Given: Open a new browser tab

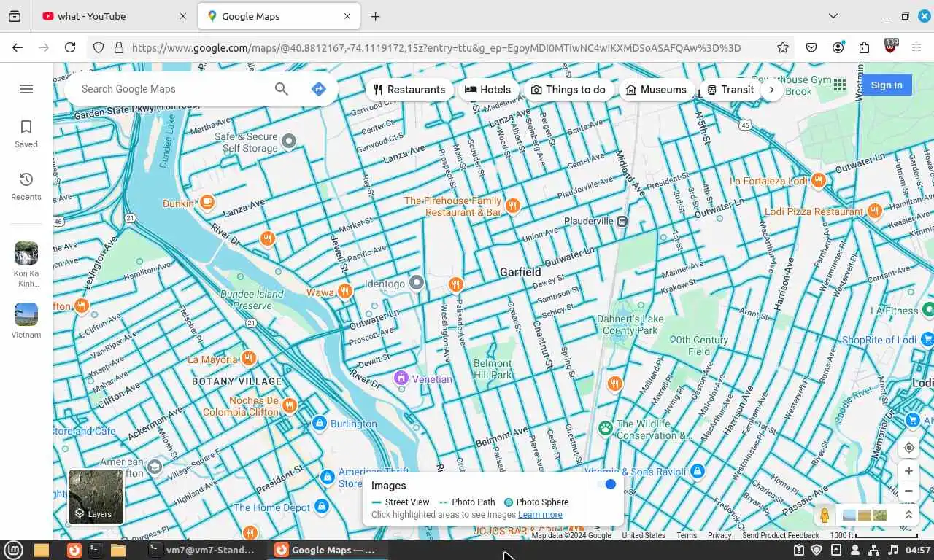Looking at the screenshot, I should pyautogui.click(x=375, y=16).
